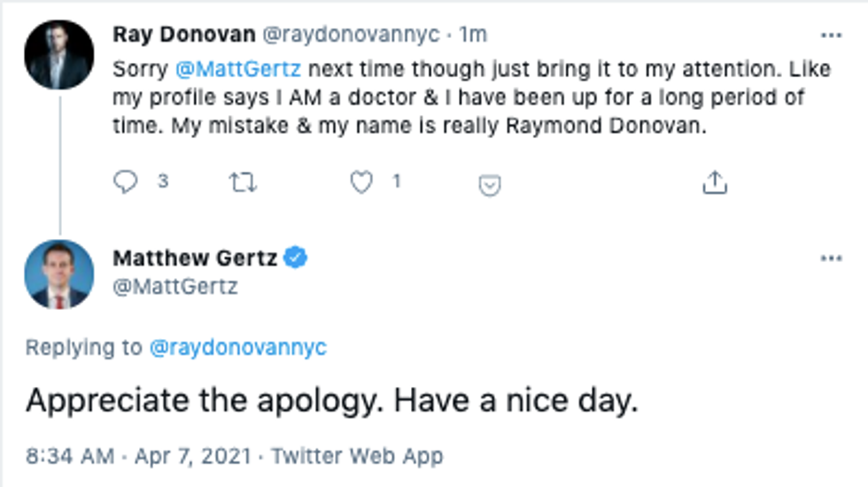The image size is (868, 487).
Task: Open the more options menu on Matthew Gertz's tweet
Action: point(831,258)
